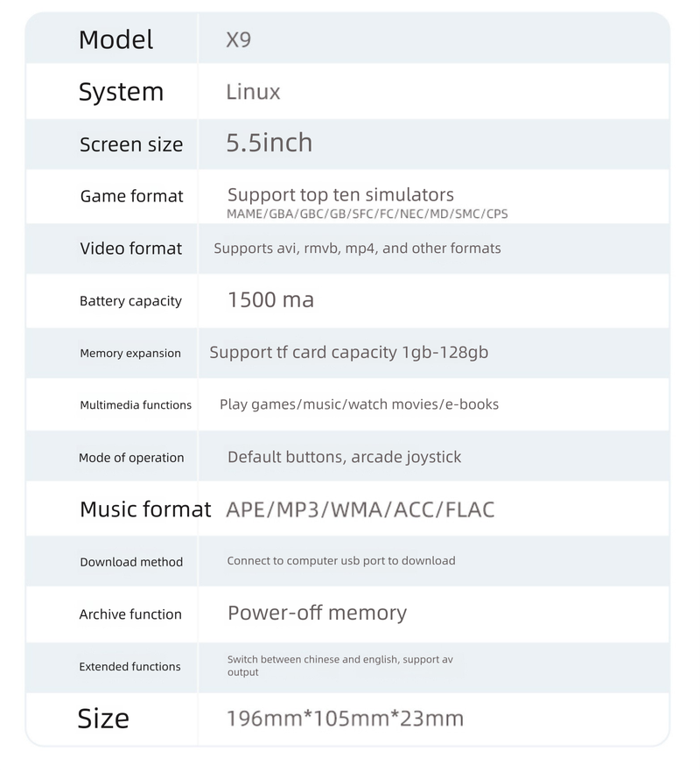Screen dimensions: 700x772
Task: Click the "APE/MP3/WMA/ACC/FLAC" music formats
Action: click(360, 509)
